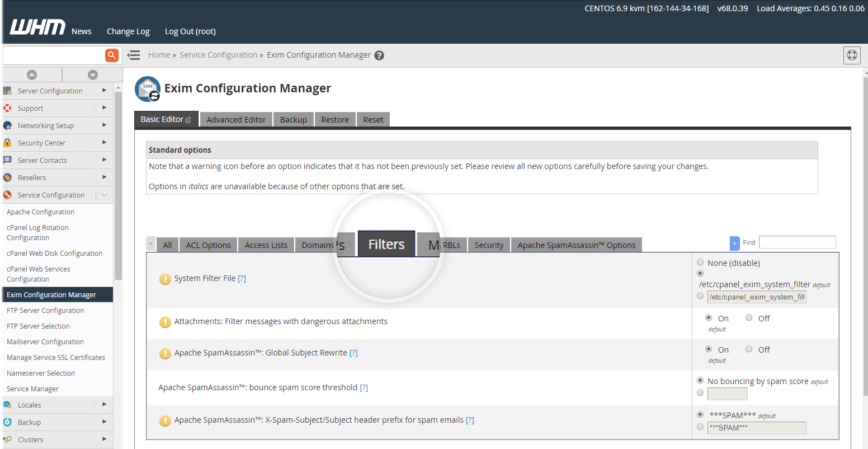Viewport: 868px width, 449px height.
Task: Expand the Networking Setup arrow
Action: pos(104,125)
